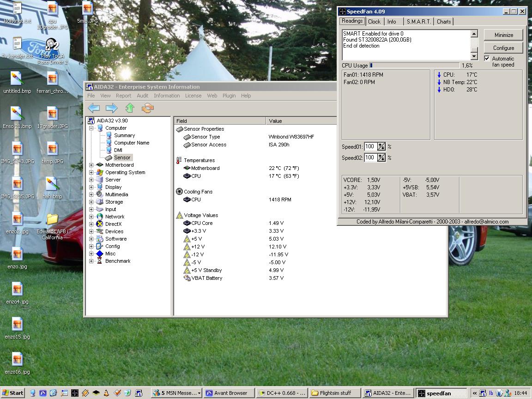Expand the Motherboard tree node
The height and width of the screenshot is (399, 532).
click(91, 165)
